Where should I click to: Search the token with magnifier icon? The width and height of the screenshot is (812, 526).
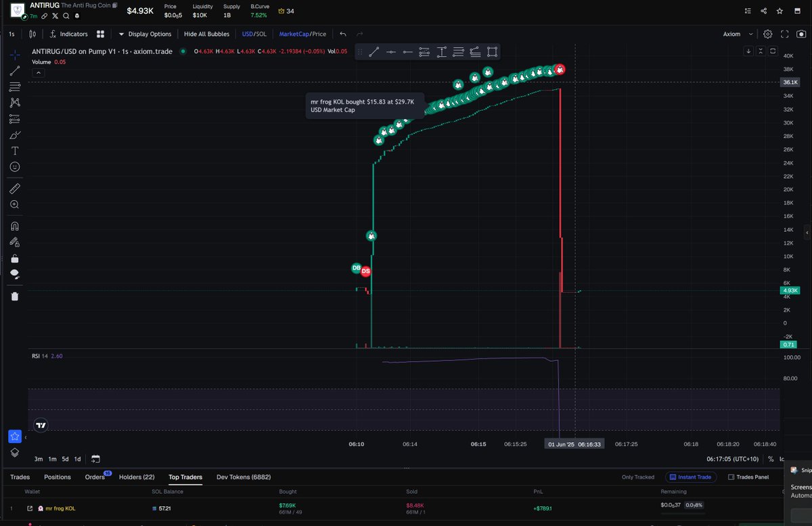[x=66, y=16]
